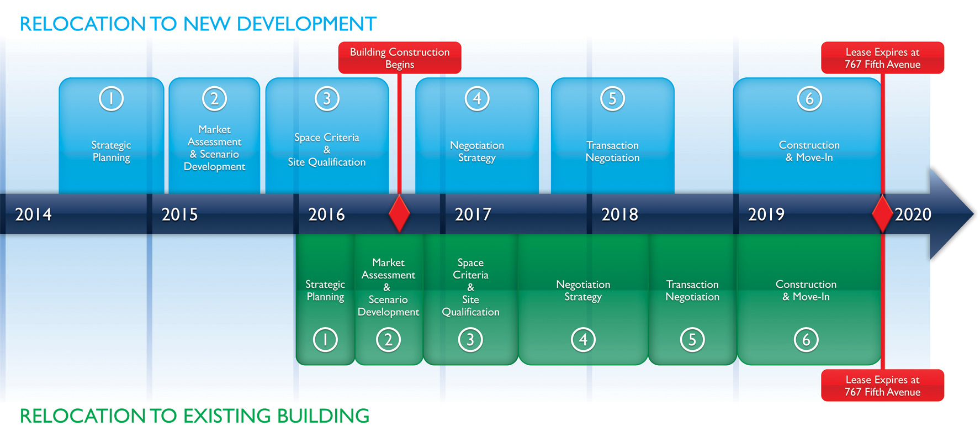Viewport: 980px width, 447px height.
Task: Click the blue Market Assessment & Scenario Development text
Action: (x=214, y=148)
